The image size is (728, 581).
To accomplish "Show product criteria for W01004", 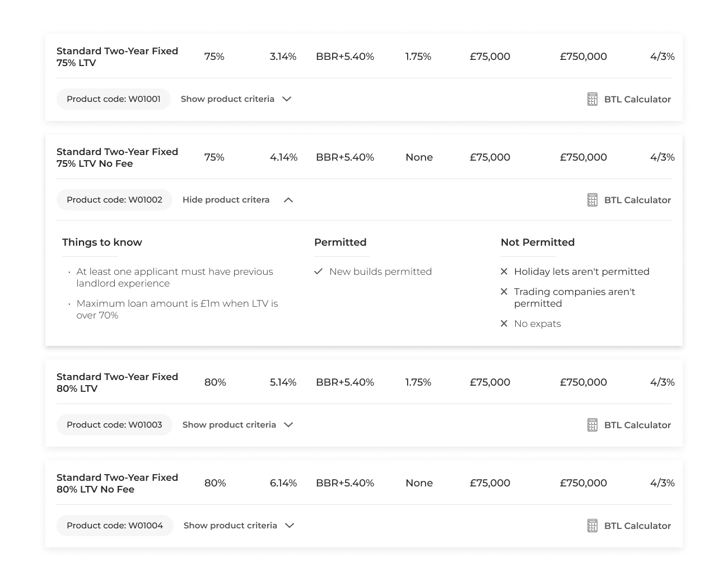I will pos(239,526).
